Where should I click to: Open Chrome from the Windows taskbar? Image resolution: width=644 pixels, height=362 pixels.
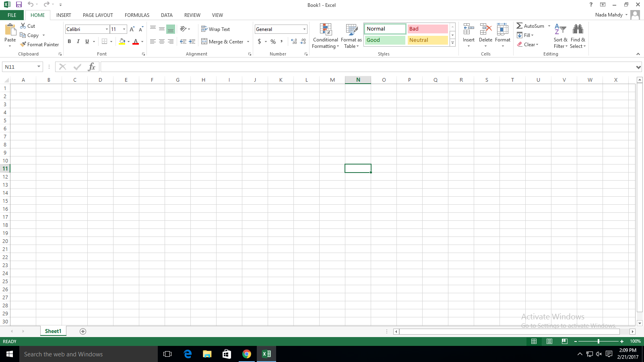click(247, 354)
